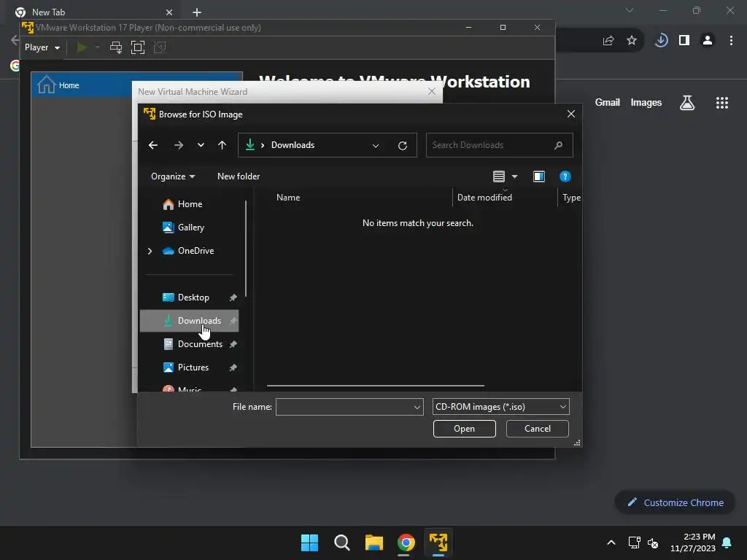This screenshot has height=560, width=747.
Task: Open the Chrome profile icon
Action: pos(708,41)
